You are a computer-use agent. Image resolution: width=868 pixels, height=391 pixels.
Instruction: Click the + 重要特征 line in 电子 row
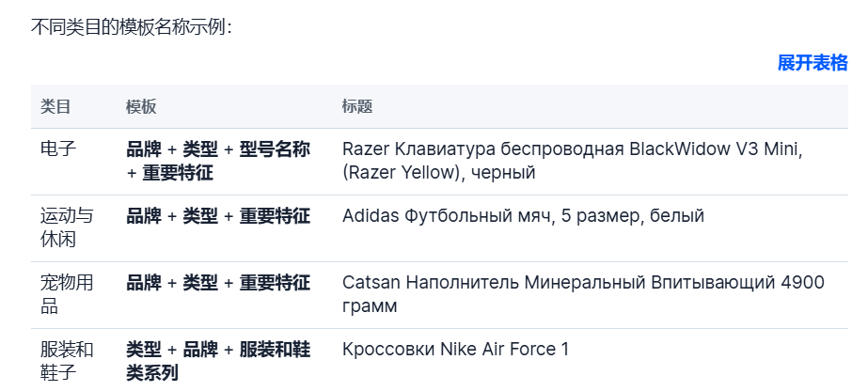coord(170,173)
